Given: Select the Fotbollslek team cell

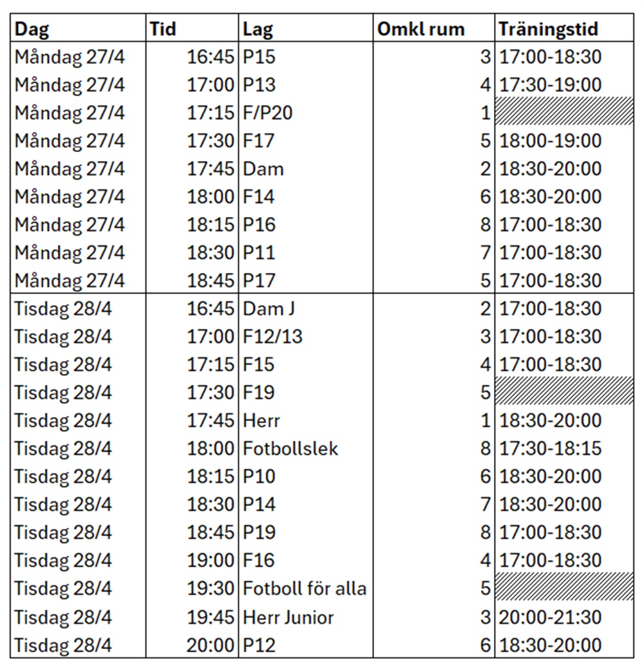Looking at the screenshot, I should (x=290, y=449).
